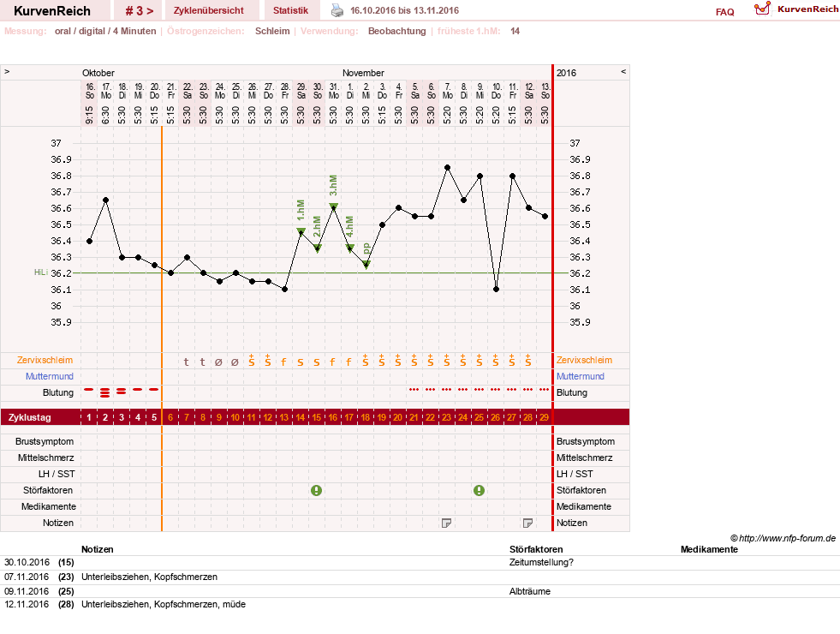The width and height of the screenshot is (840, 634).
Task: Click the heavy bleeding symbol on cycle day 2
Action: click(x=105, y=393)
